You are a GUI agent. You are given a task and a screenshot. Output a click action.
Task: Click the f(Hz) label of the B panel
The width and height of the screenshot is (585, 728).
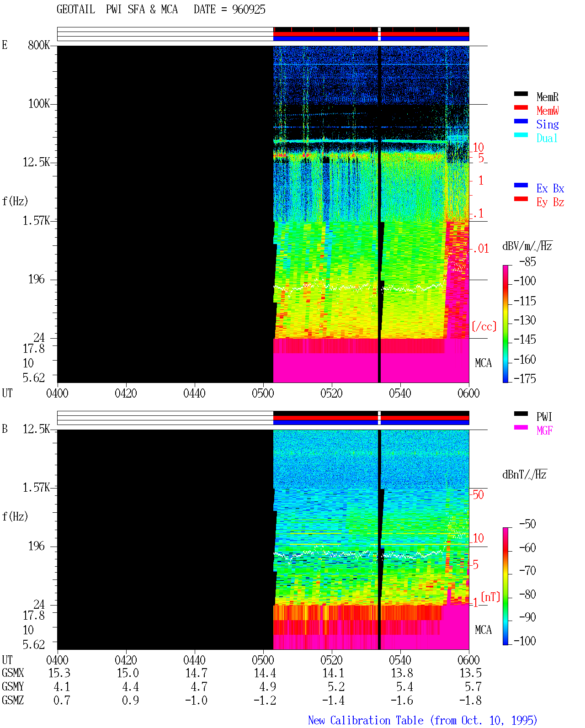(15, 516)
